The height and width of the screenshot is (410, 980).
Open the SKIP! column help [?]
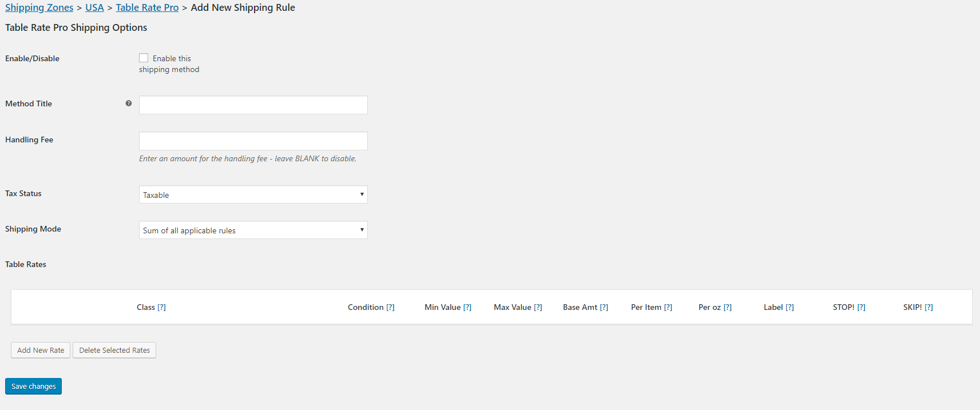pyautogui.click(x=929, y=308)
